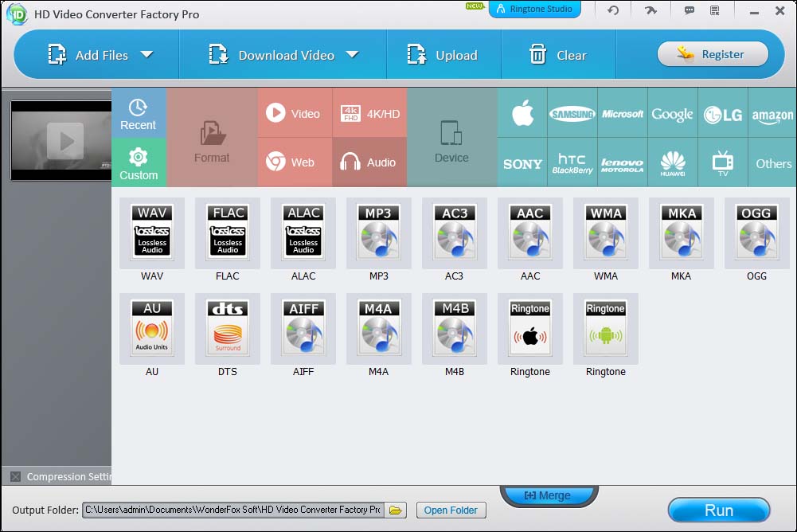Select the MP3 output format
This screenshot has width=797, height=532.
[x=378, y=233]
